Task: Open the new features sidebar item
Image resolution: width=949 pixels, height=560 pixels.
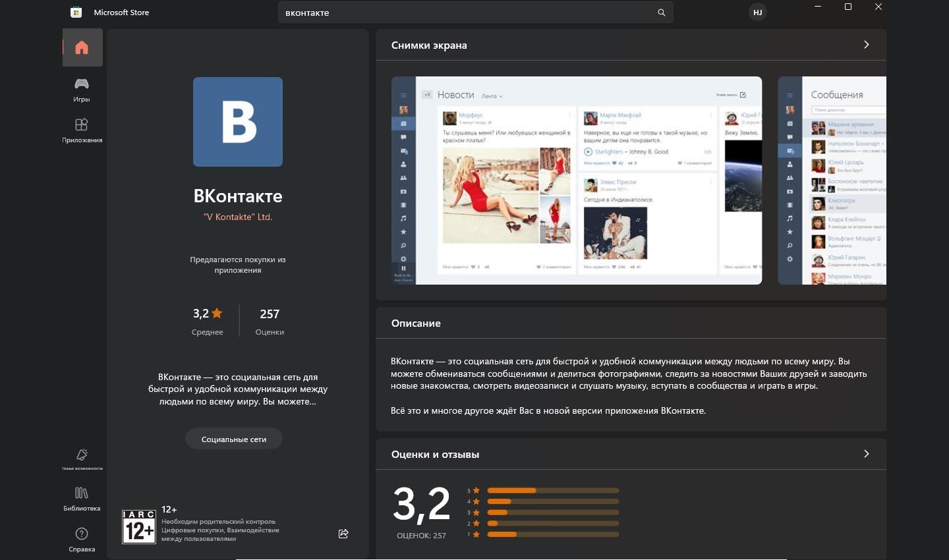Action: pos(82,459)
